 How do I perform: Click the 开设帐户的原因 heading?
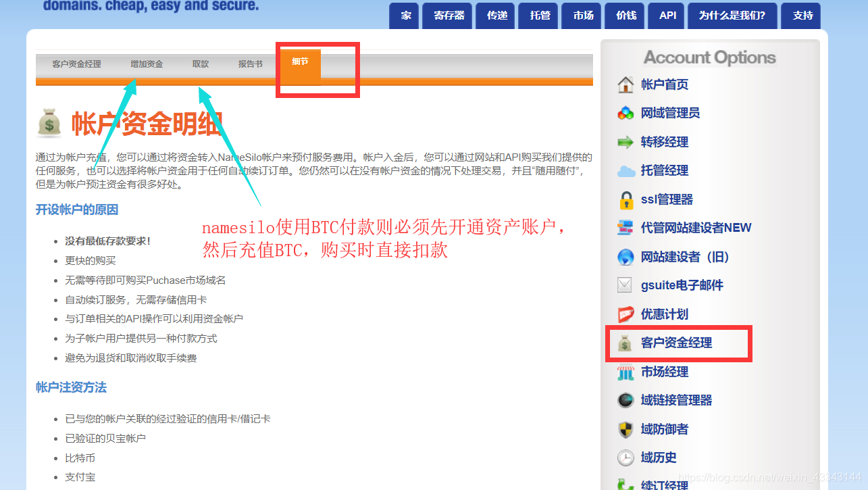77,210
